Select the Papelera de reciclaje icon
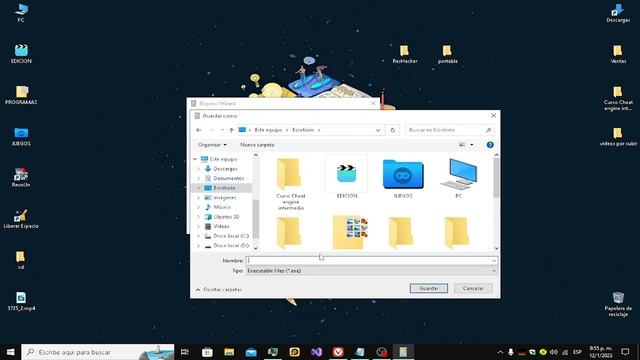 click(618, 304)
